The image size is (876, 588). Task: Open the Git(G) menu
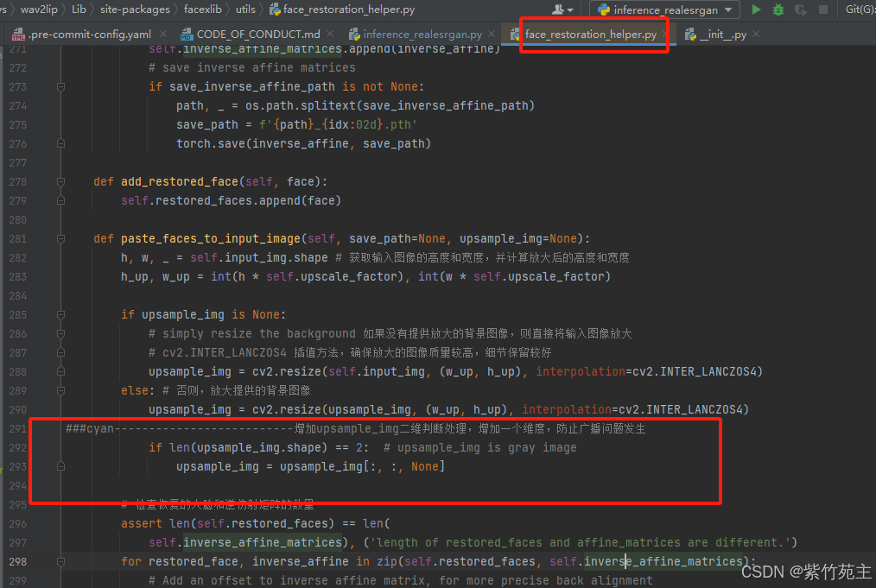point(860,9)
